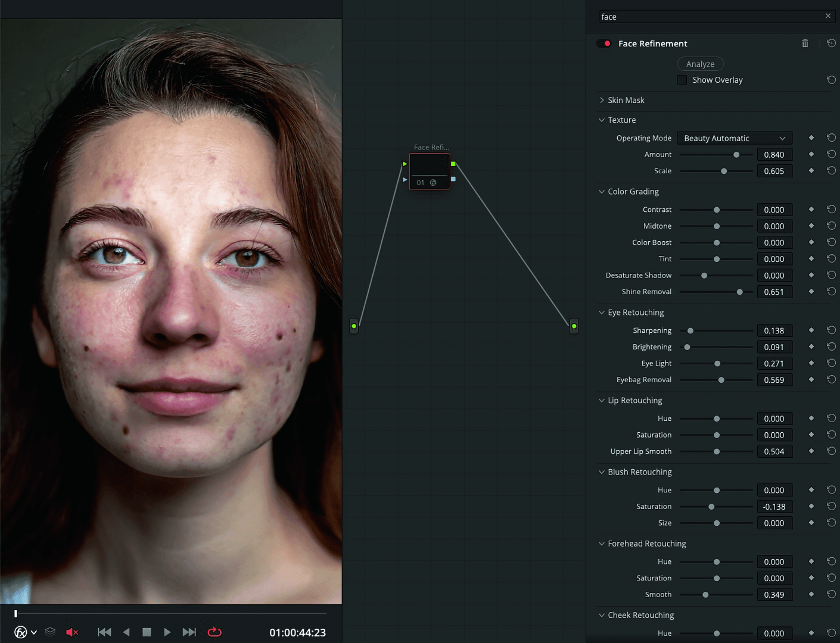Clear the face search field with the X
840x643 pixels.
click(827, 16)
